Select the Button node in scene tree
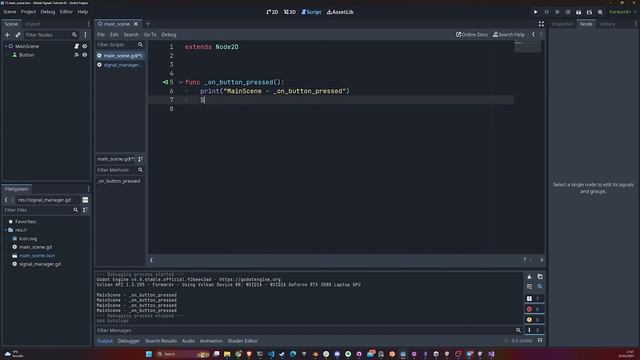The width and height of the screenshot is (640, 360). (27, 55)
